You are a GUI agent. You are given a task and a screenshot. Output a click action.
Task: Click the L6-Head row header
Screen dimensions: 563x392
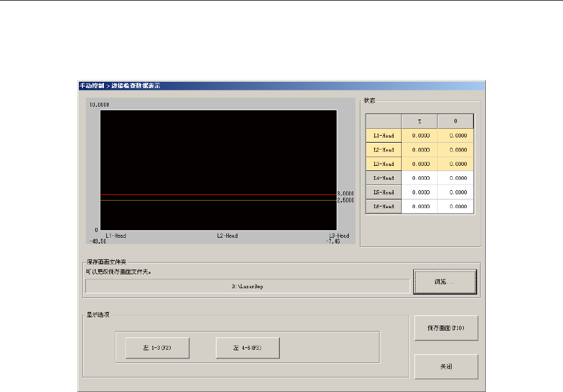coord(384,206)
